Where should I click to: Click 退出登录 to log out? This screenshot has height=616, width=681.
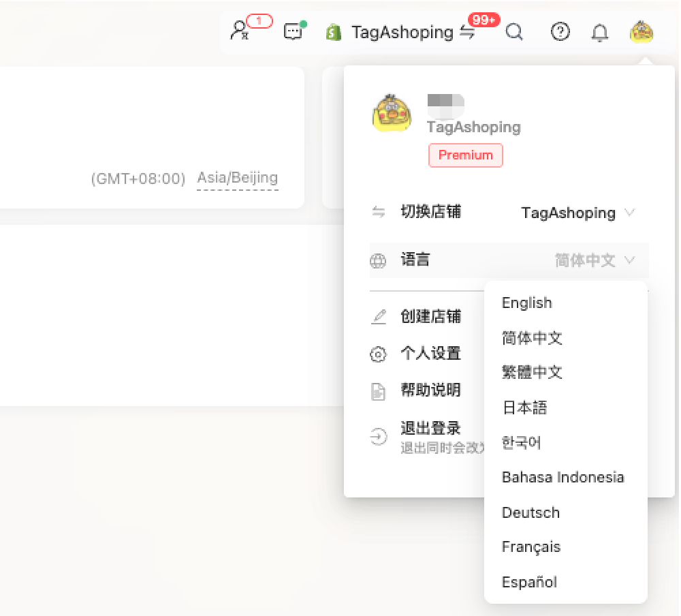[430, 428]
